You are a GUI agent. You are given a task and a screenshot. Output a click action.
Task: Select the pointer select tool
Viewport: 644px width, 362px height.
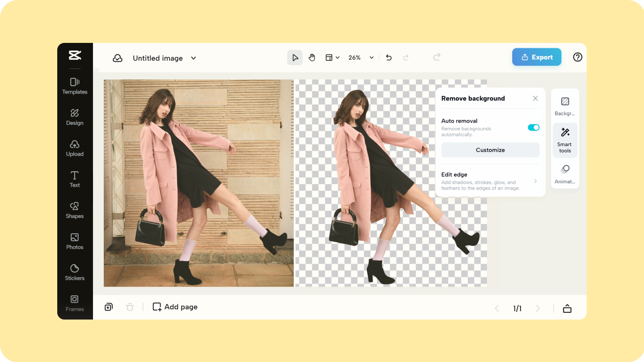[x=295, y=58]
